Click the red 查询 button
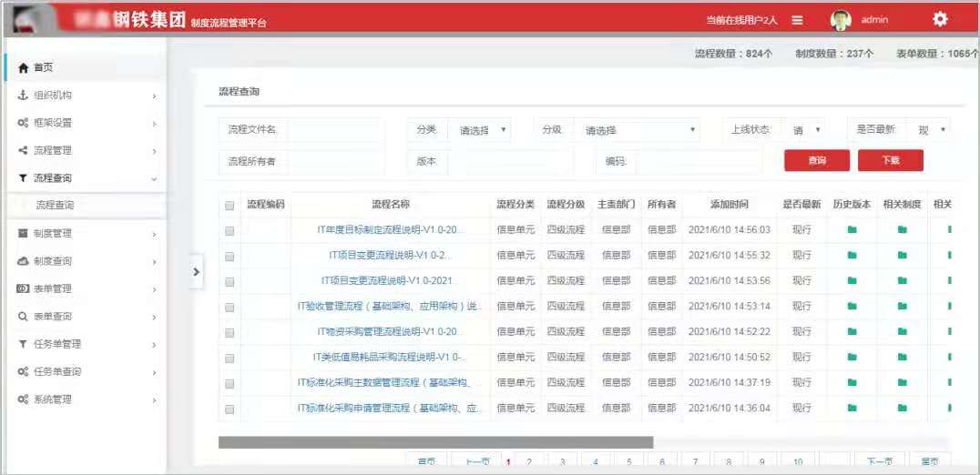The height and width of the screenshot is (475, 980). coord(817,160)
